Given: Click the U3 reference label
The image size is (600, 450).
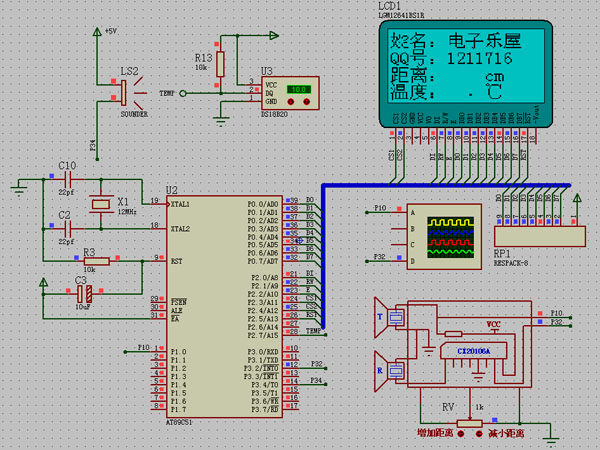Looking at the screenshot, I should tap(267, 71).
